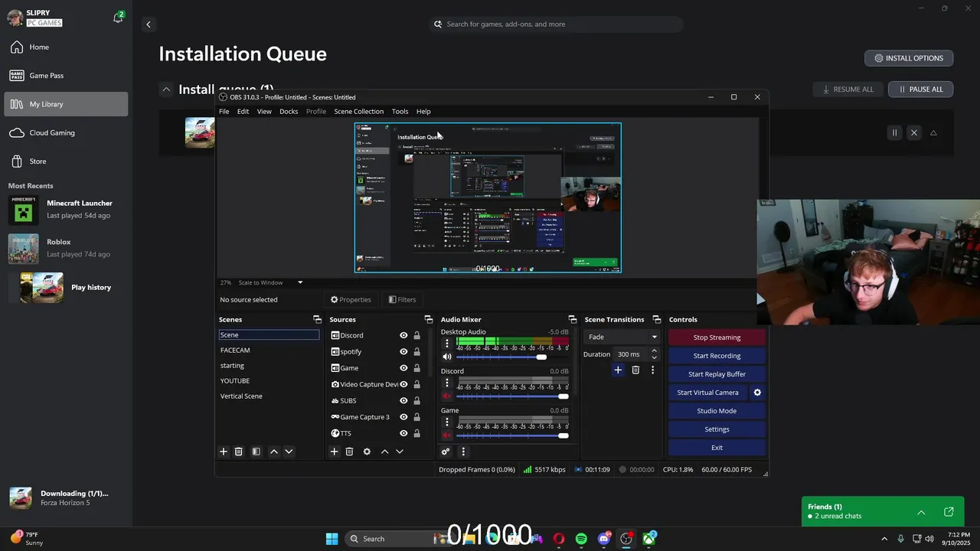
Task: Add a new source in Sources panel
Action: coord(334,452)
